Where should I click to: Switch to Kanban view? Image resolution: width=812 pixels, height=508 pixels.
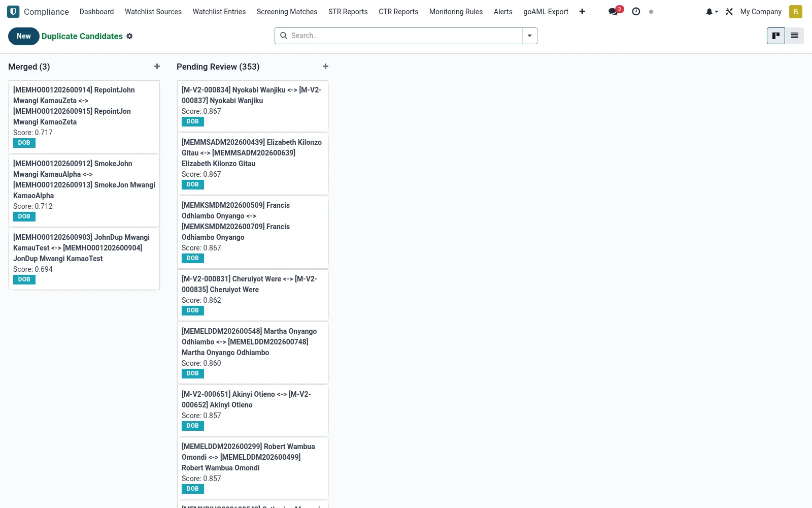pyautogui.click(x=776, y=36)
